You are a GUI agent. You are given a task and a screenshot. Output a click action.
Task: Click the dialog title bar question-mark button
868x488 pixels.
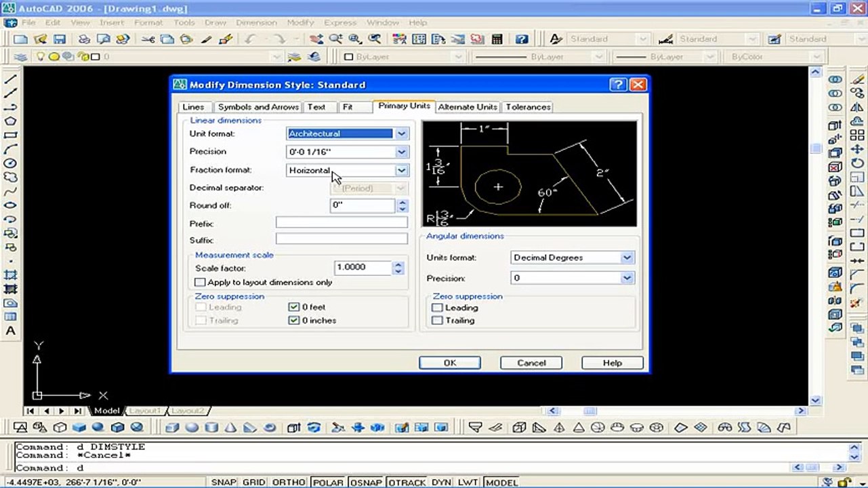point(618,85)
